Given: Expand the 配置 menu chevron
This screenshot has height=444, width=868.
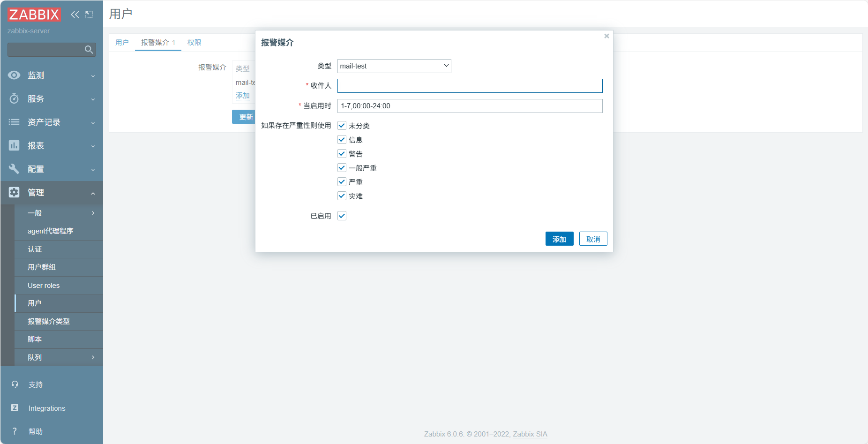Looking at the screenshot, I should (x=93, y=170).
